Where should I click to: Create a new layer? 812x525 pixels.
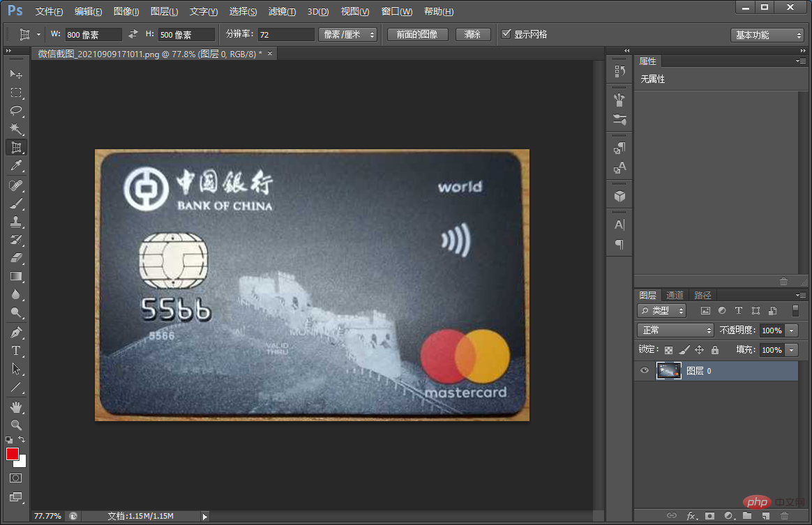coord(766,516)
